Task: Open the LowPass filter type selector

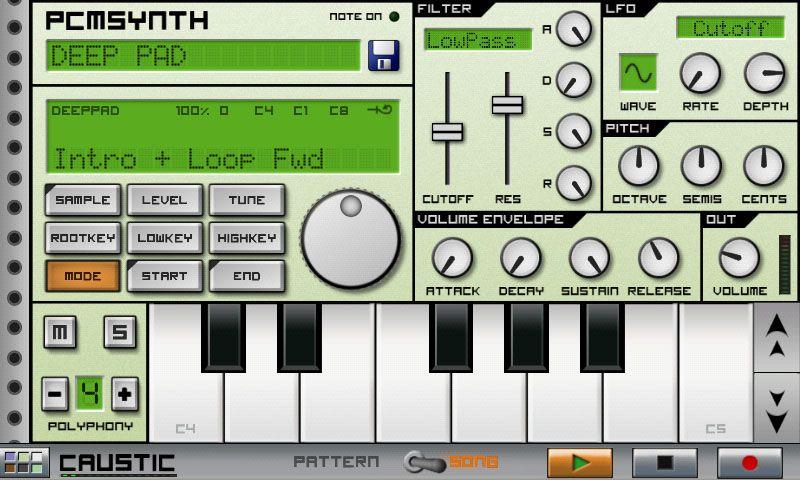Action: click(478, 40)
